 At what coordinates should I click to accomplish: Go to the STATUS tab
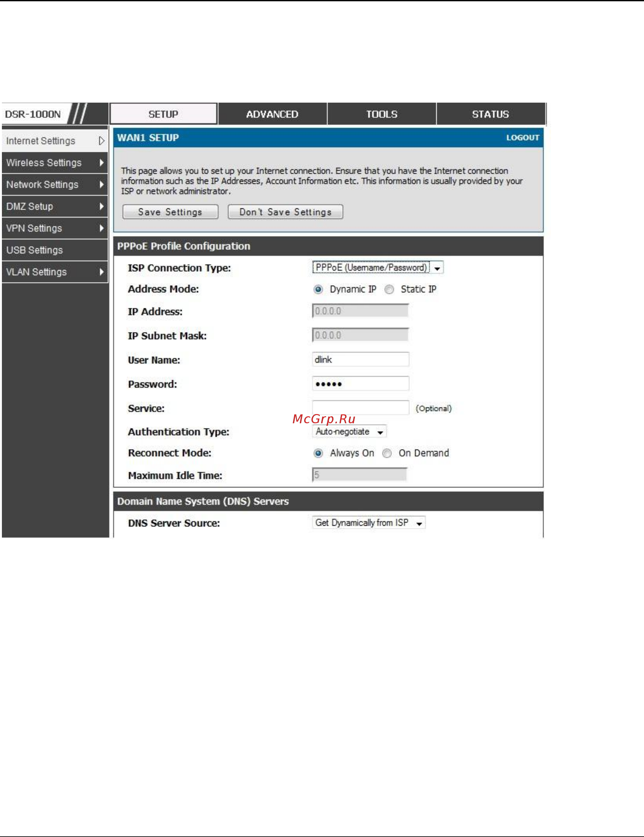click(x=491, y=114)
